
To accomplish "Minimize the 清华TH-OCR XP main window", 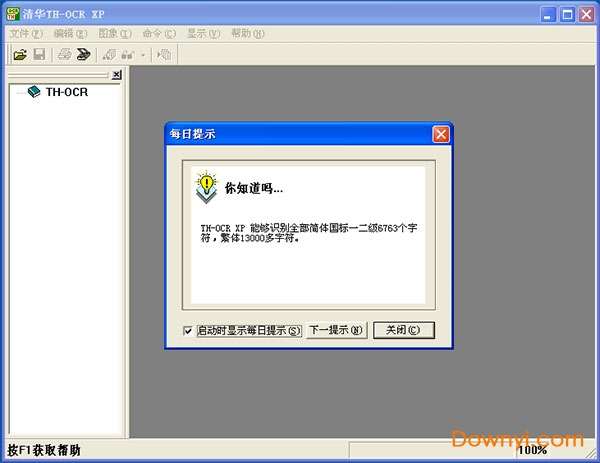I will [x=548, y=15].
